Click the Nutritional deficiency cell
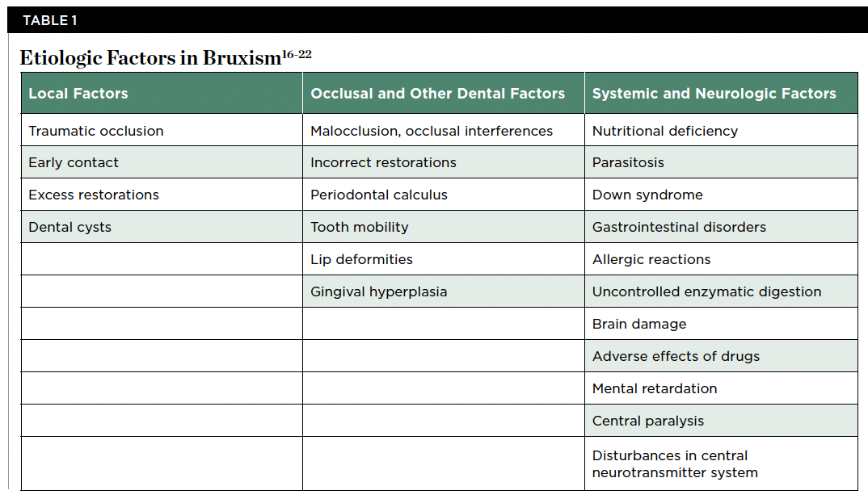This screenshot has width=868, height=499. (x=665, y=131)
